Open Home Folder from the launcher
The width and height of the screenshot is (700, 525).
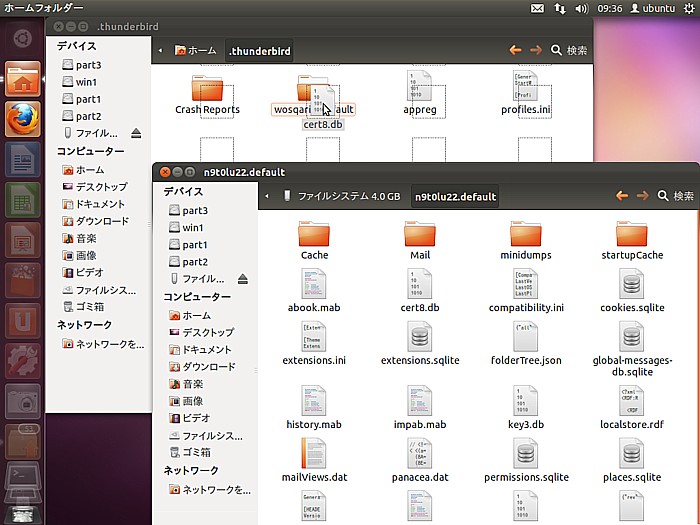(22, 79)
